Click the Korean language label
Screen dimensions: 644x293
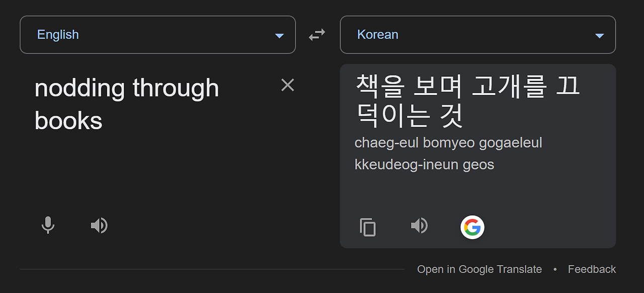[x=377, y=34]
